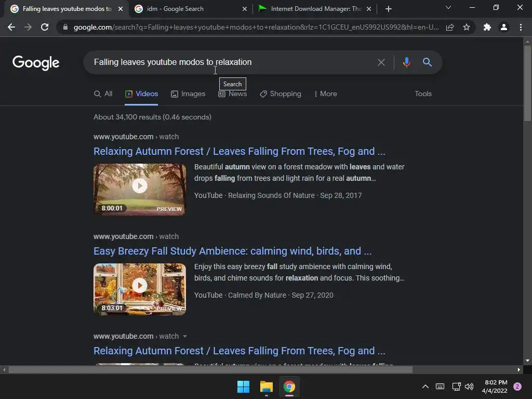Click first www.youtube.com › watch URL
Screen dimensions: 532x399
click(x=136, y=137)
